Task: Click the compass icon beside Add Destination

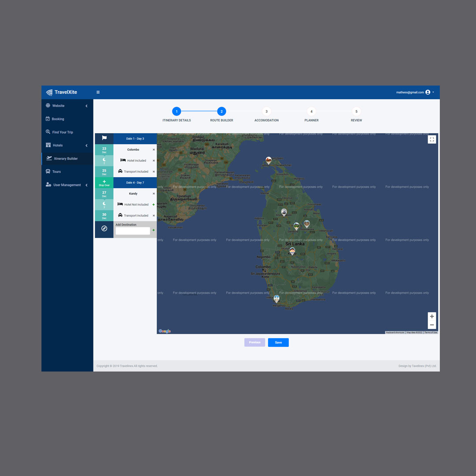Action: coord(104,228)
